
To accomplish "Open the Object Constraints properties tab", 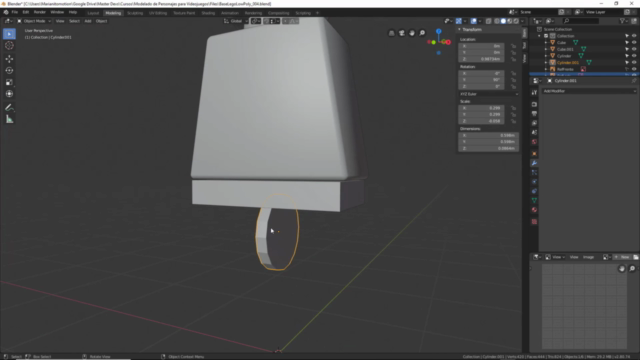I will [534, 191].
